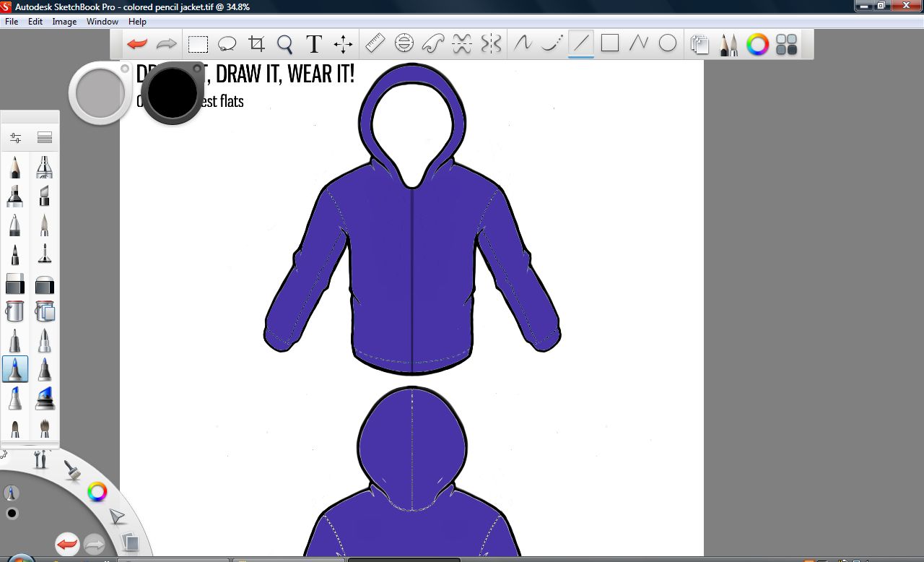924x562 pixels.
Task: Toggle the French Curve guide
Action: tap(432, 43)
